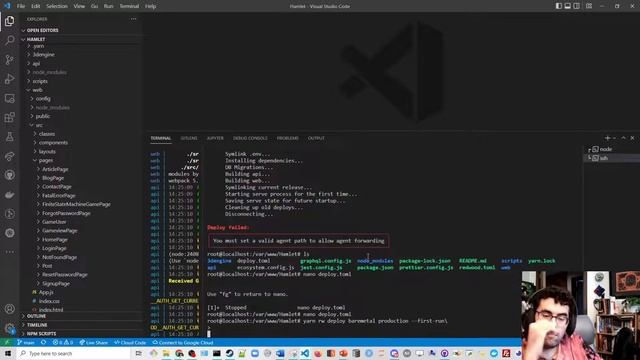Create new terminal with plus icon
640x360 pixels.
(607, 138)
